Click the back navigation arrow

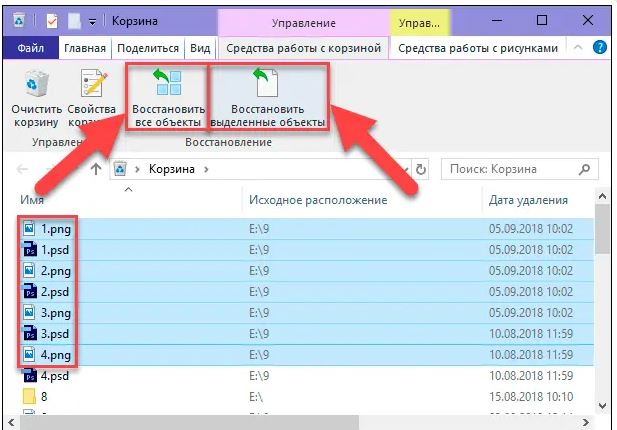point(22,169)
